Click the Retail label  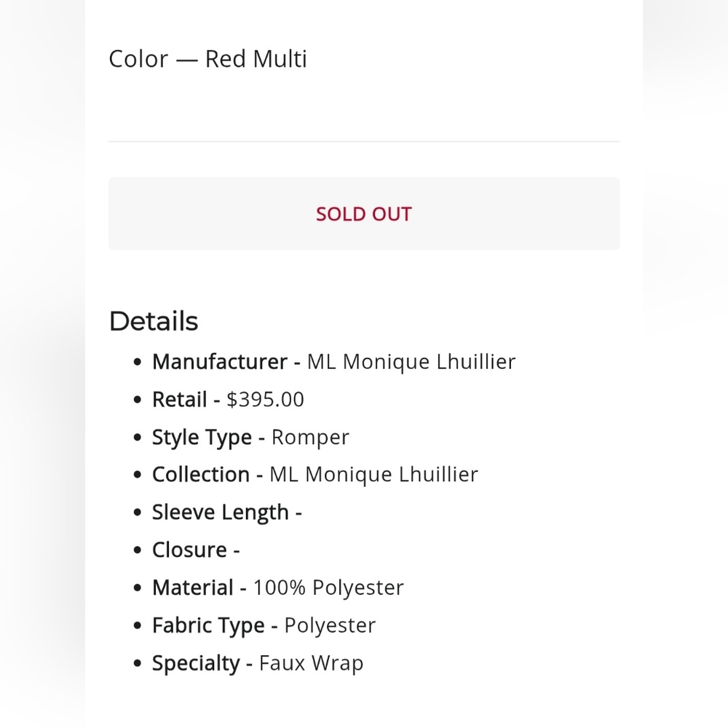click(x=180, y=399)
